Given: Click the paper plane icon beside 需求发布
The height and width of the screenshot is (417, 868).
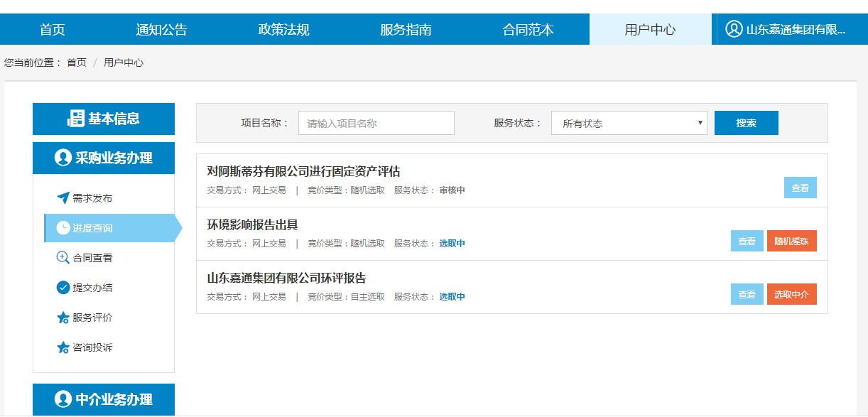Looking at the screenshot, I should (63, 198).
